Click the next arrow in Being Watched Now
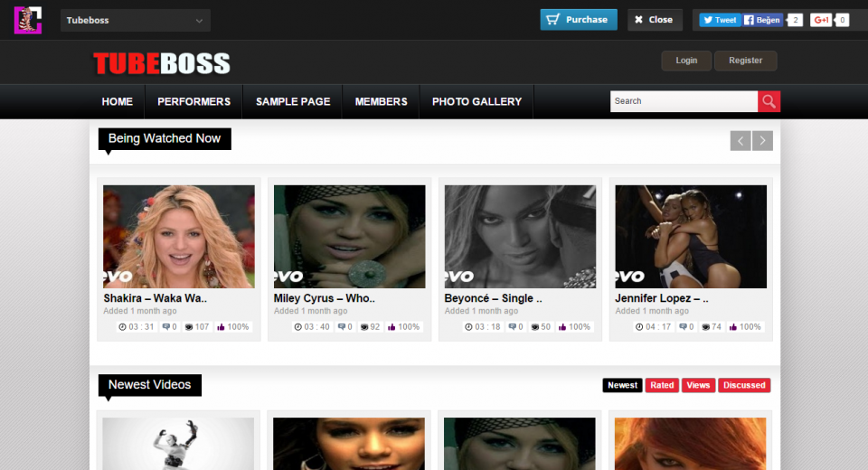Screen dimensions: 868x470 pyautogui.click(x=762, y=141)
